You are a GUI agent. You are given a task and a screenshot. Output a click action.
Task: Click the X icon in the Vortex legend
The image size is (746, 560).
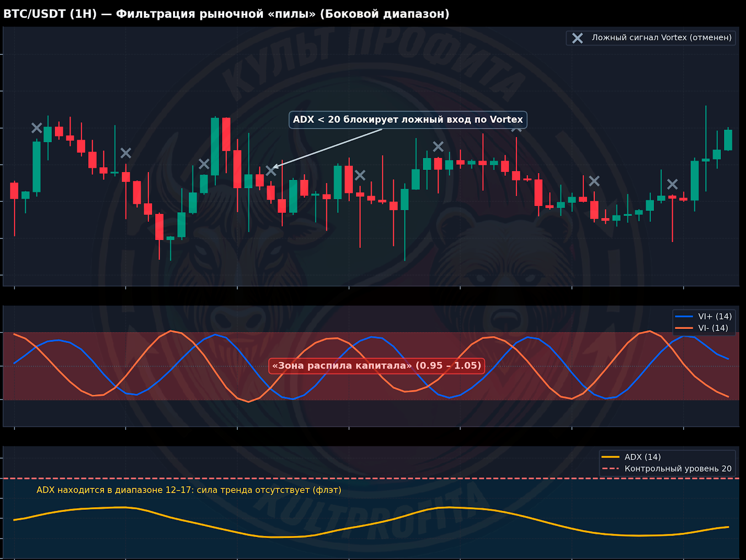tap(577, 38)
